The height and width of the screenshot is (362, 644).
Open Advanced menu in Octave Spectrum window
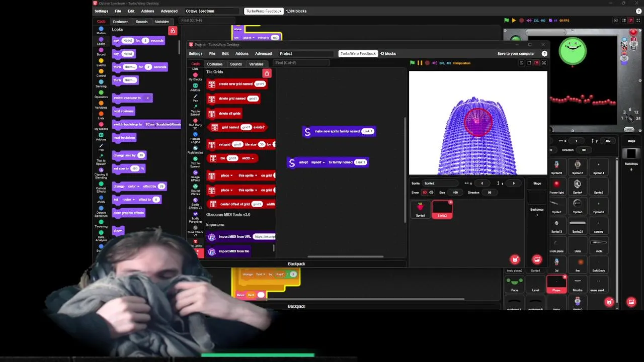(x=169, y=11)
